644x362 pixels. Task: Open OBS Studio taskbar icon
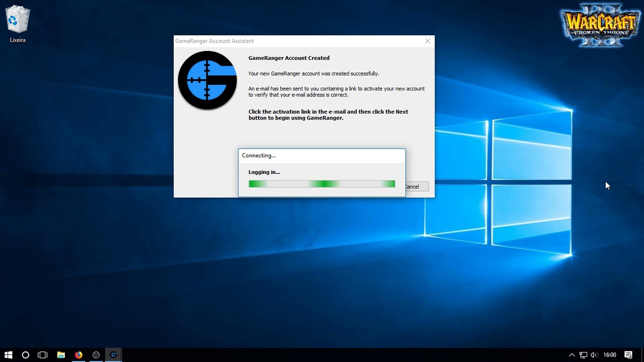(x=96, y=355)
